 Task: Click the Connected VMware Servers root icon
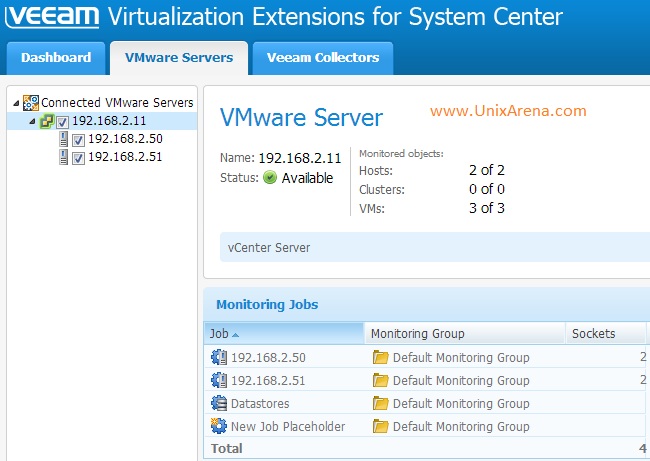tap(31, 103)
